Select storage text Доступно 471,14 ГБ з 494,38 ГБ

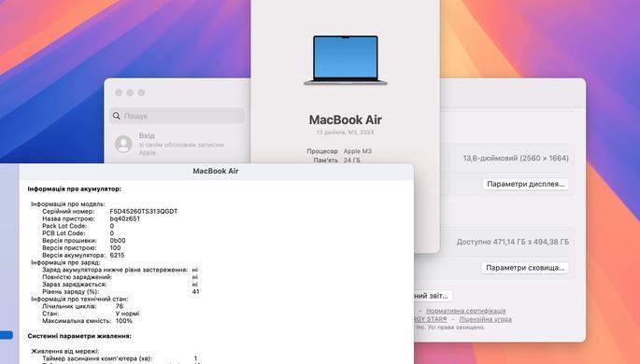pyautogui.click(x=512, y=242)
